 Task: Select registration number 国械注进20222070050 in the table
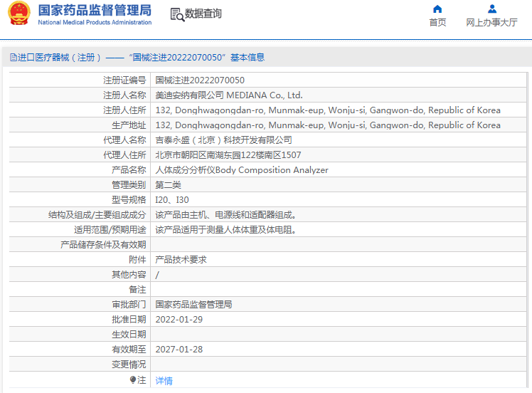200,80
